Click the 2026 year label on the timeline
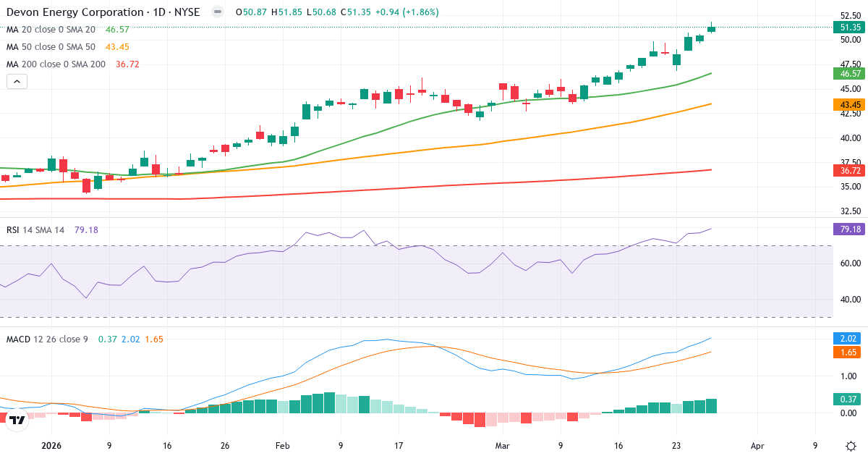Viewport: 868px width, 456px height. pos(52,447)
